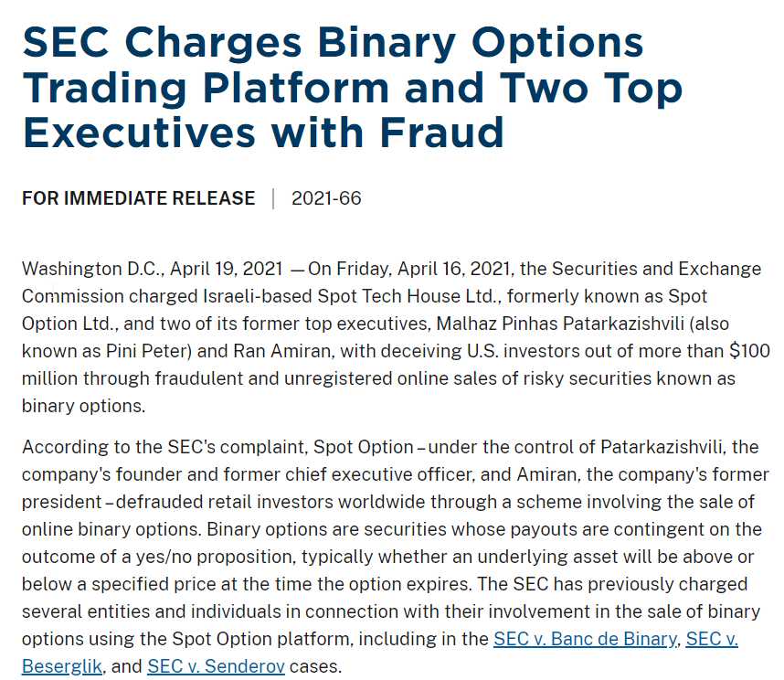Click the '$100' amount in the text
The image size is (784, 680).
click(x=749, y=351)
